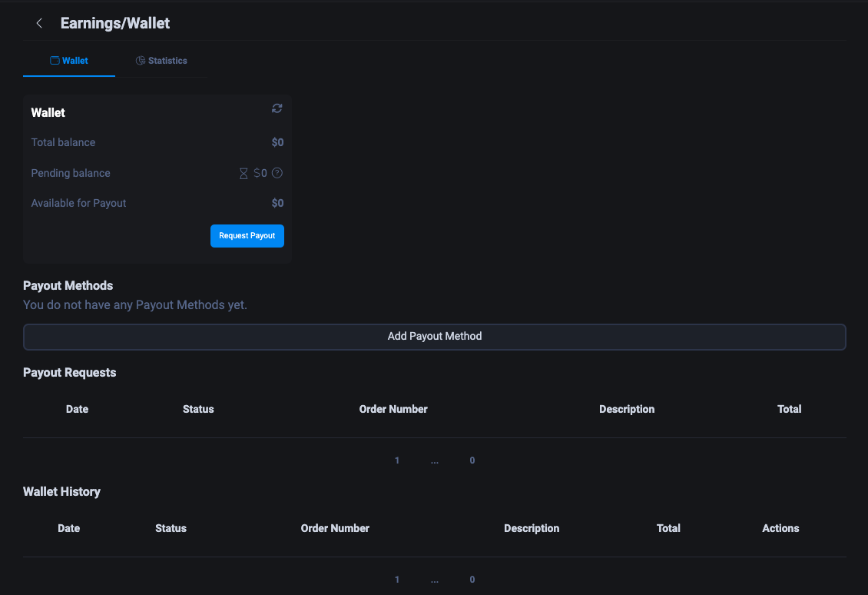Click the ellipsis in Payout Requests pagination
Viewport: 868px width, 595px height.
click(435, 460)
